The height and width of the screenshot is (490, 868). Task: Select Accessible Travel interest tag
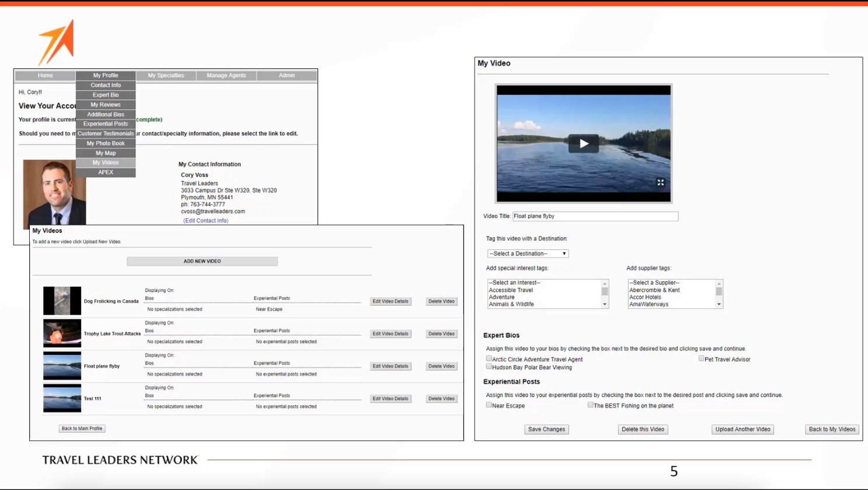[x=511, y=290]
